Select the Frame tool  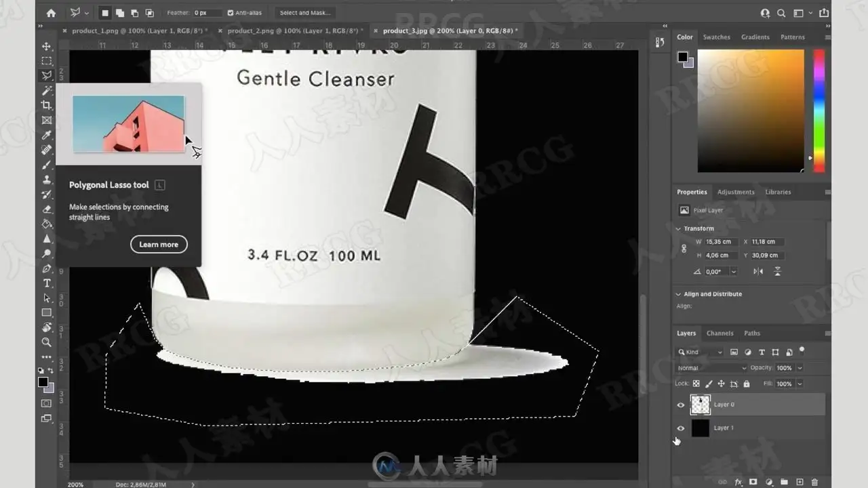click(x=47, y=120)
